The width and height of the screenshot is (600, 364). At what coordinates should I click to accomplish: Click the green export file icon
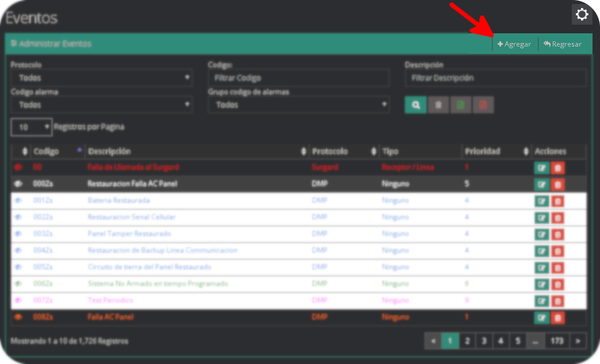click(x=461, y=105)
